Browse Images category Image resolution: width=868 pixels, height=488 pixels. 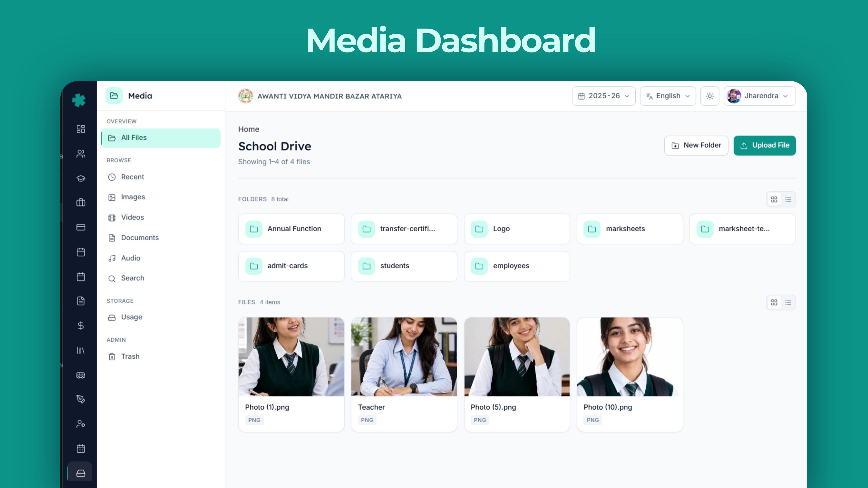point(161,197)
